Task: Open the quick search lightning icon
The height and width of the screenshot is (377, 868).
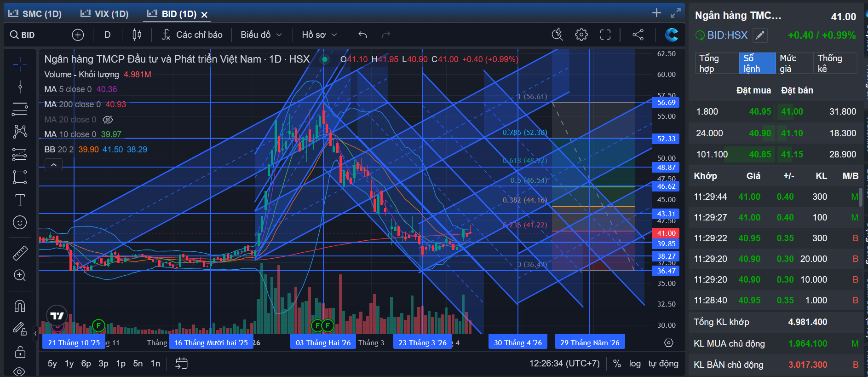Action: coord(558,35)
